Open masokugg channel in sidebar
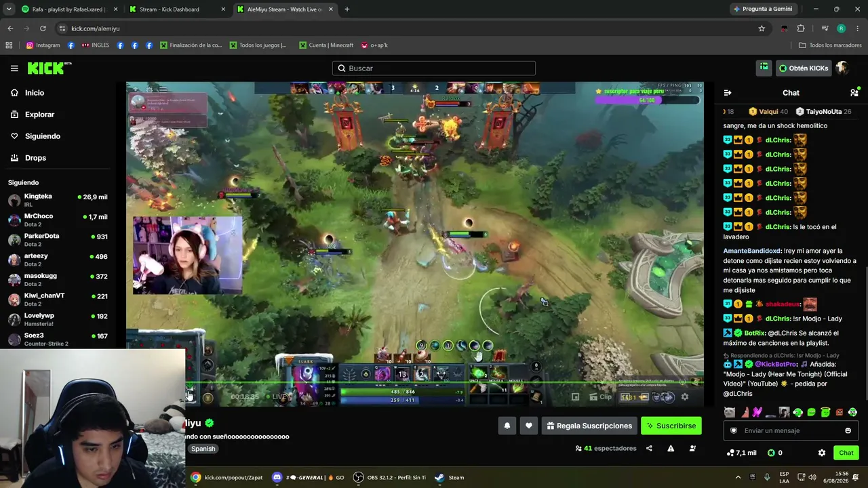The width and height of the screenshot is (868, 488). click(x=58, y=279)
